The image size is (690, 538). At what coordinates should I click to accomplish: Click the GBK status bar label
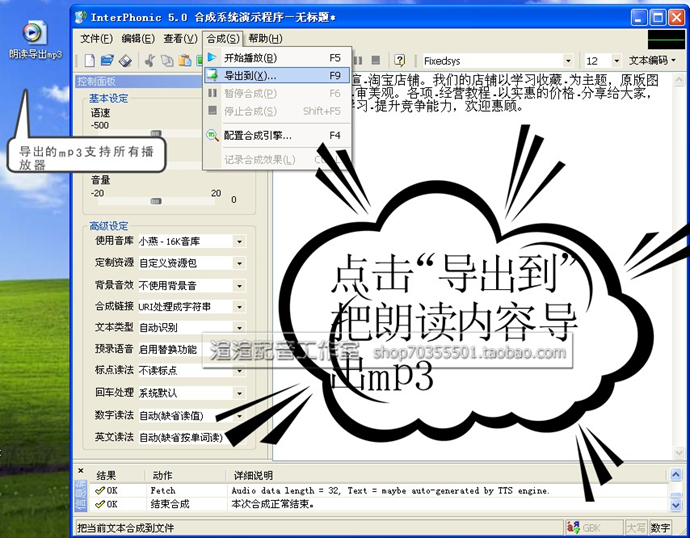pos(592,527)
